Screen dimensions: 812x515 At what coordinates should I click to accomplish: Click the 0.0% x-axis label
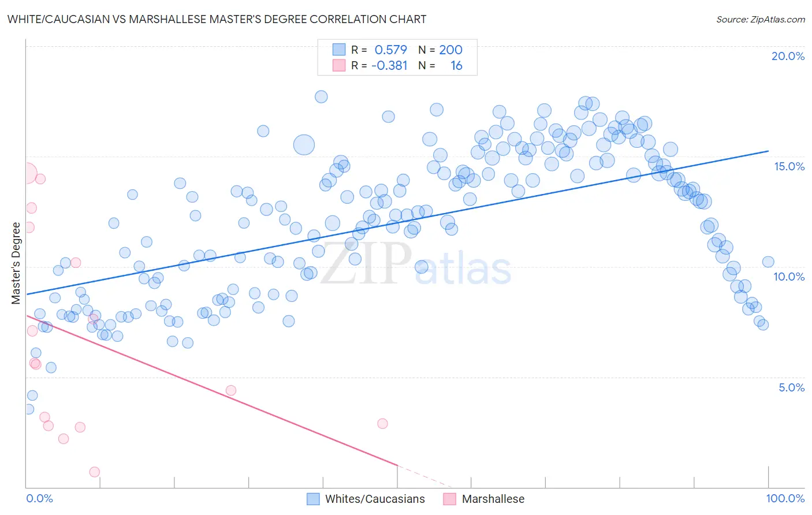tap(40, 498)
